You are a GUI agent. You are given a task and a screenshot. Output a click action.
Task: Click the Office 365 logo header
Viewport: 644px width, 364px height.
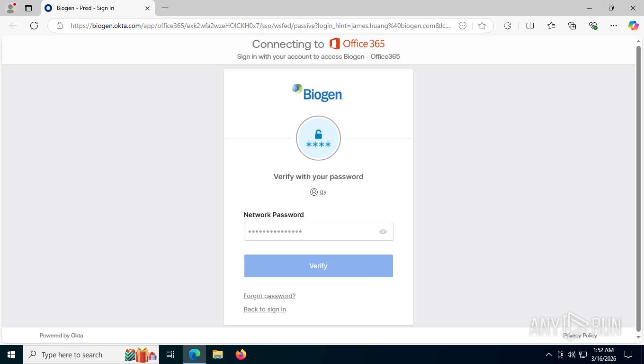pos(357,44)
